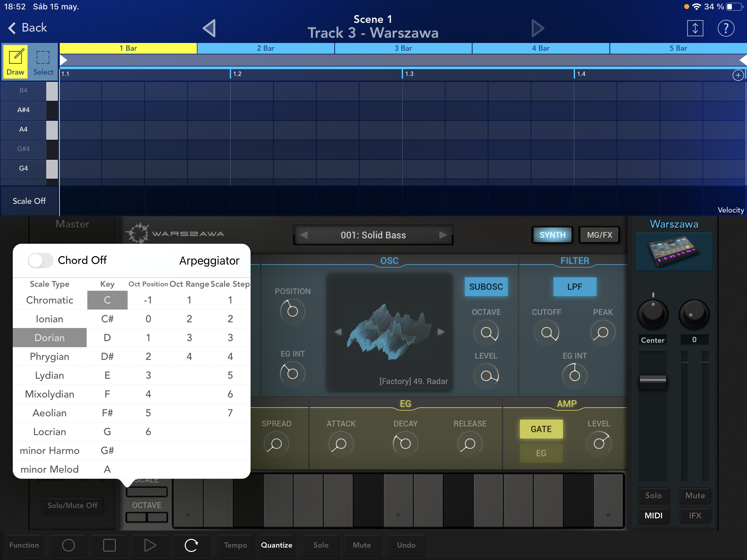
Task: Toggle the loop circular arrow icon
Action: (x=191, y=545)
